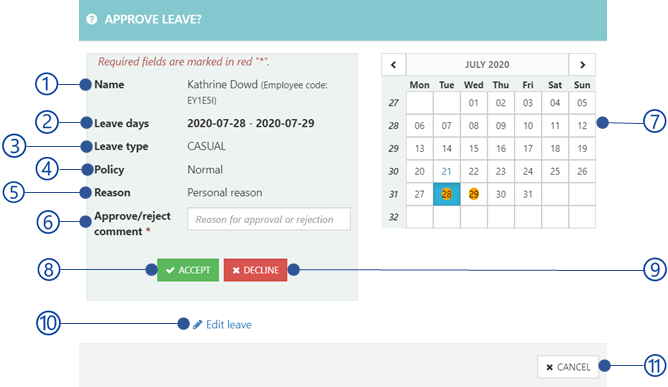Choose July 12 in the calendar

coord(582,126)
